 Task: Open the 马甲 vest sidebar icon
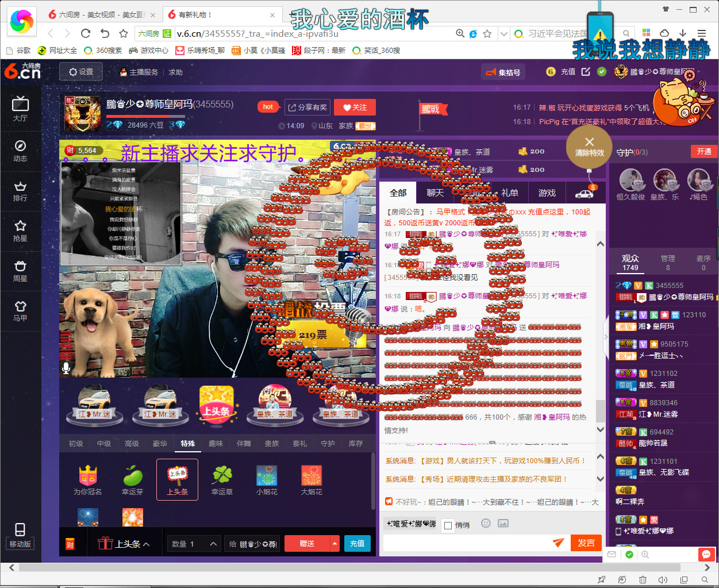click(x=20, y=311)
